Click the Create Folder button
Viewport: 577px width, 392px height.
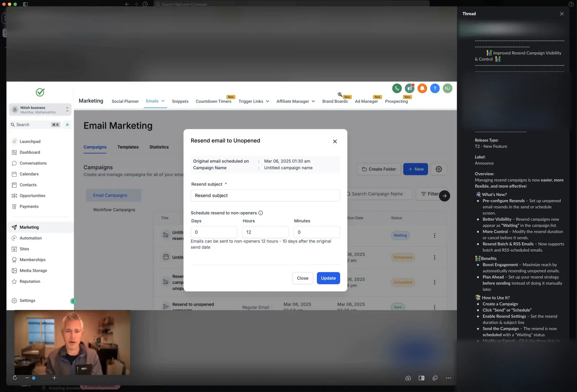379,169
